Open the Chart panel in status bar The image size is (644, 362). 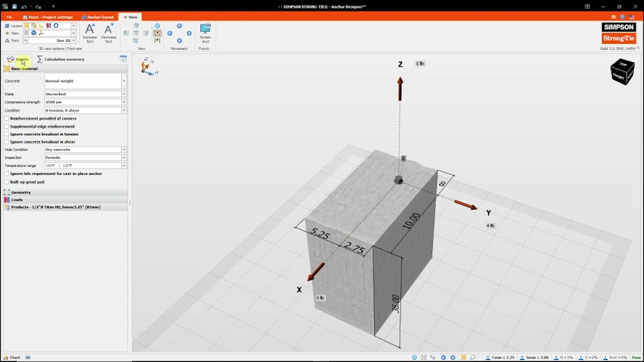[x=12, y=357]
